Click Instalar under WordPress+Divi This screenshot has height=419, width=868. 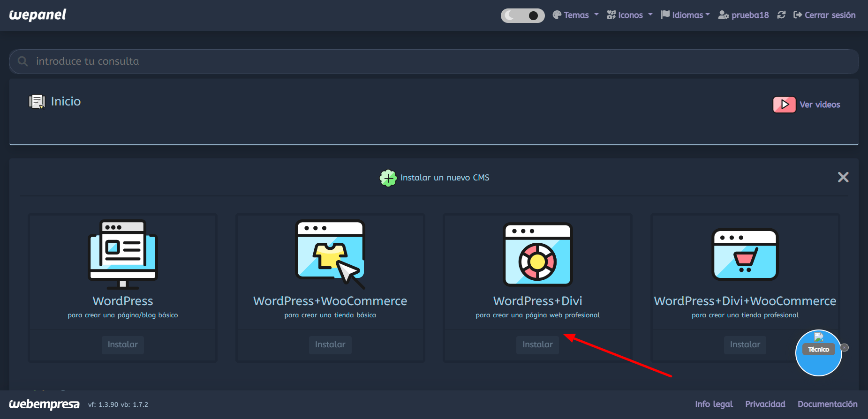click(538, 344)
